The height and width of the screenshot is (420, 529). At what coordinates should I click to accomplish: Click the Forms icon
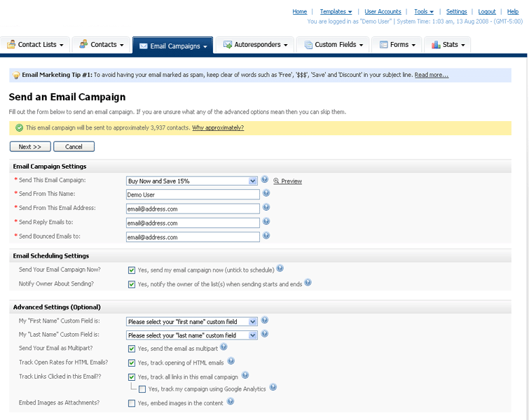point(383,45)
